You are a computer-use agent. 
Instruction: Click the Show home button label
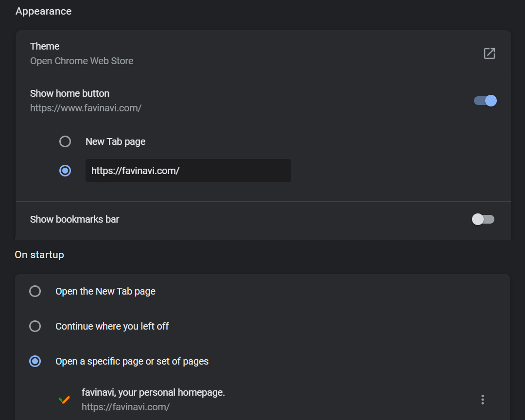(70, 93)
